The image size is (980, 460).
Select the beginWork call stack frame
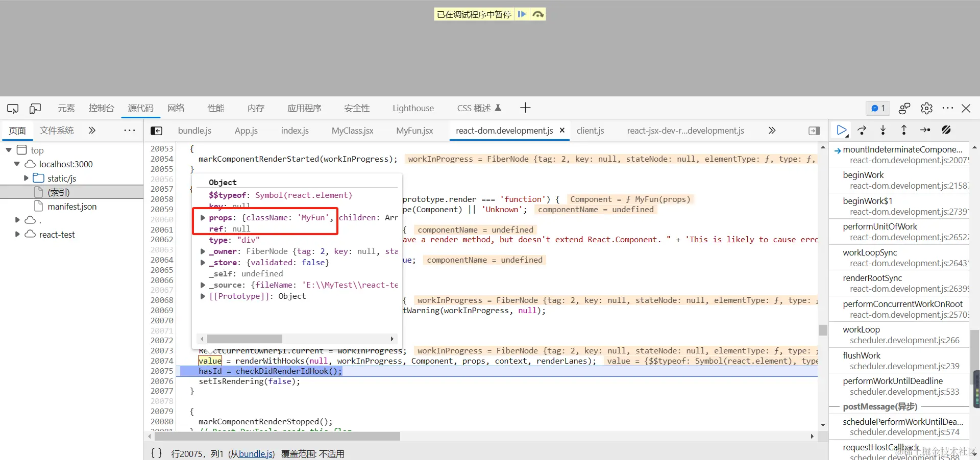tap(899, 180)
